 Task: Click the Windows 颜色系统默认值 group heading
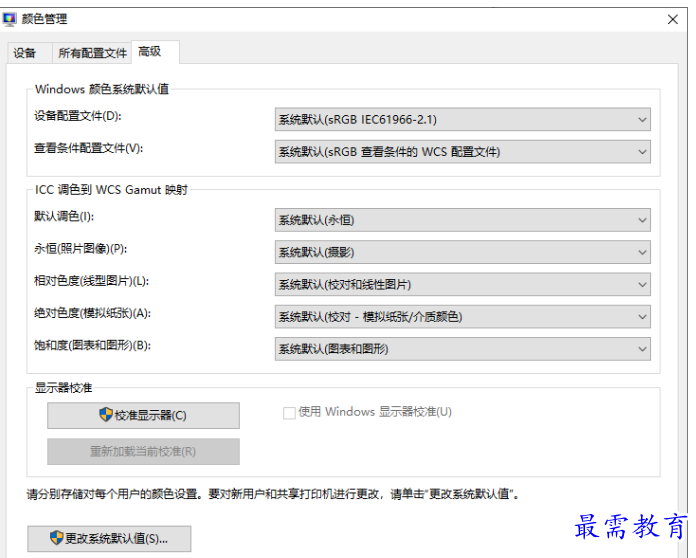pyautogui.click(x=102, y=89)
